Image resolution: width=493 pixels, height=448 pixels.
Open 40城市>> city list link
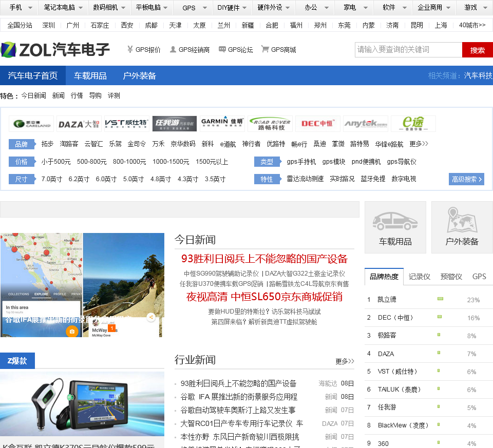[472, 25]
